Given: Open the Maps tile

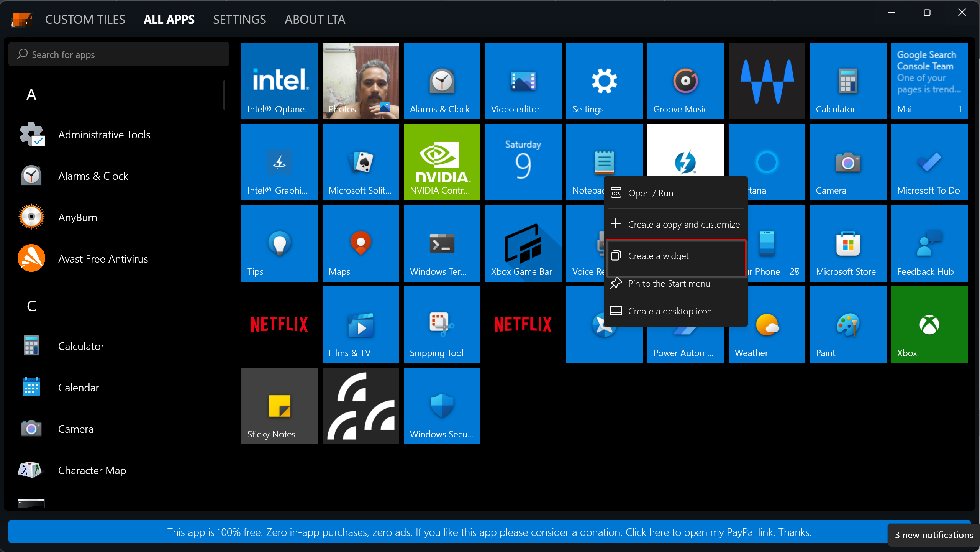Looking at the screenshot, I should coord(361,243).
